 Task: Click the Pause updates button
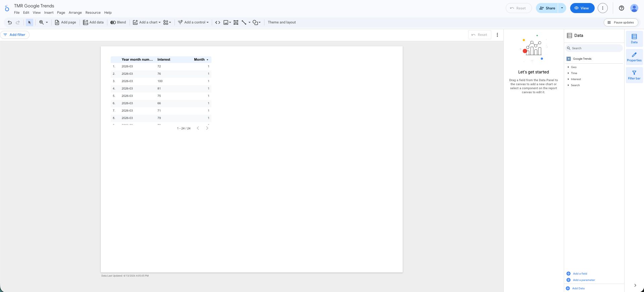coord(621,22)
